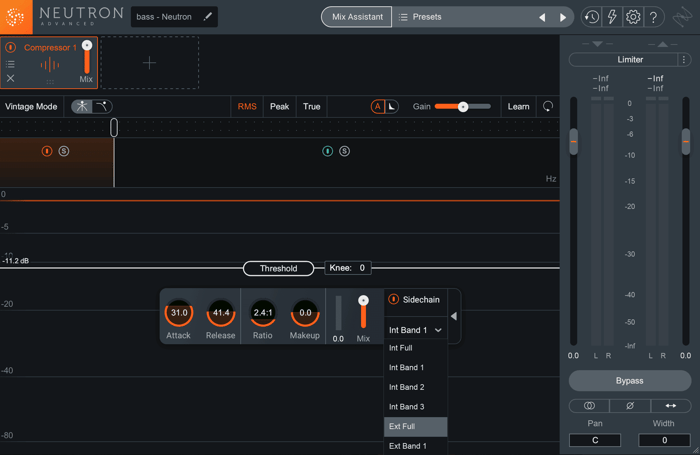Click the Compressor 1 module Mix slider
Viewport: 700px width, 455px height.
tap(87, 57)
